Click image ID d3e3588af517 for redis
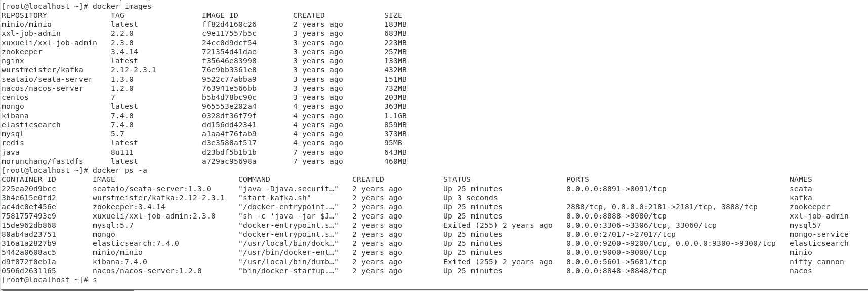This screenshot has height=291, width=868. [x=229, y=143]
